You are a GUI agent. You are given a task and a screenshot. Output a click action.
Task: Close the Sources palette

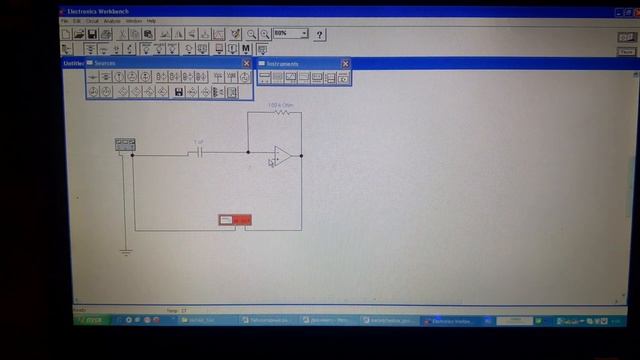coord(246,63)
